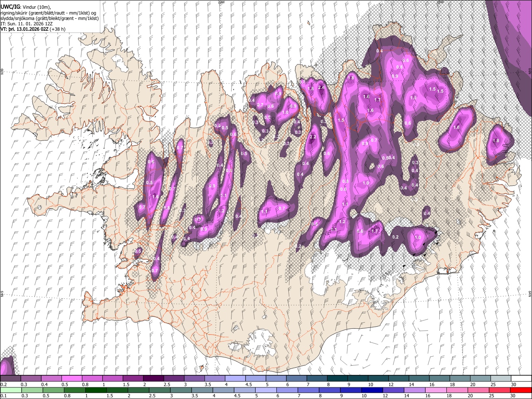Select the darkest purple 2–2.5 snow legend swatch
Image resolution: width=532 pixels, height=399 pixels.
pos(153,379)
